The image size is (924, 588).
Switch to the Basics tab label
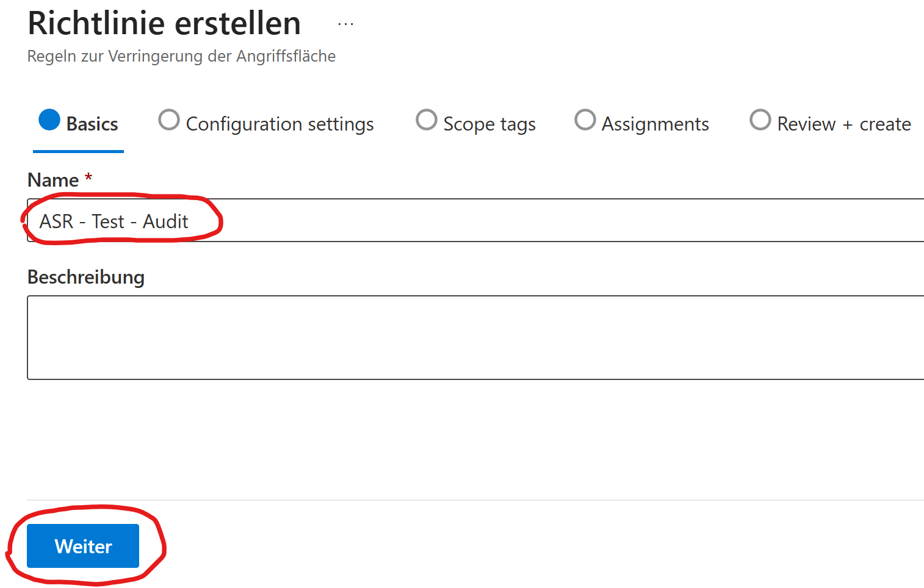(x=92, y=124)
